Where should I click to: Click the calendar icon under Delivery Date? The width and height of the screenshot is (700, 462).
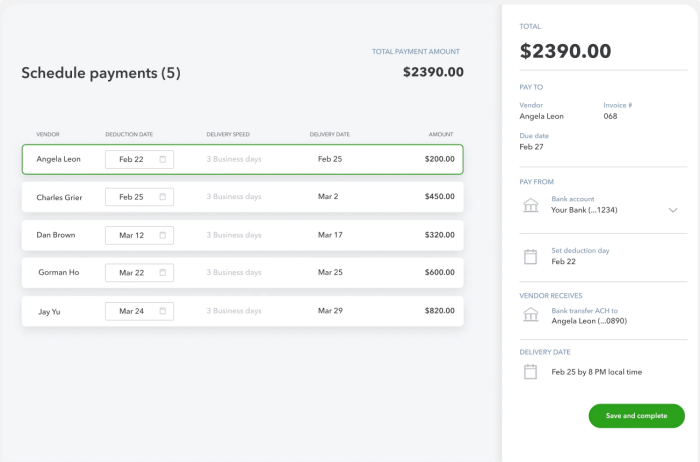(531, 372)
